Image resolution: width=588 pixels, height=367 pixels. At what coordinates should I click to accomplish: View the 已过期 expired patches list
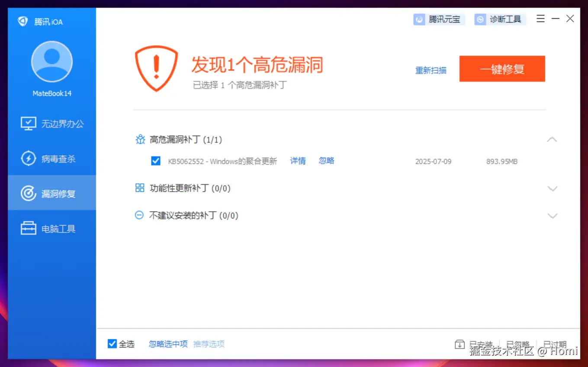click(x=555, y=345)
